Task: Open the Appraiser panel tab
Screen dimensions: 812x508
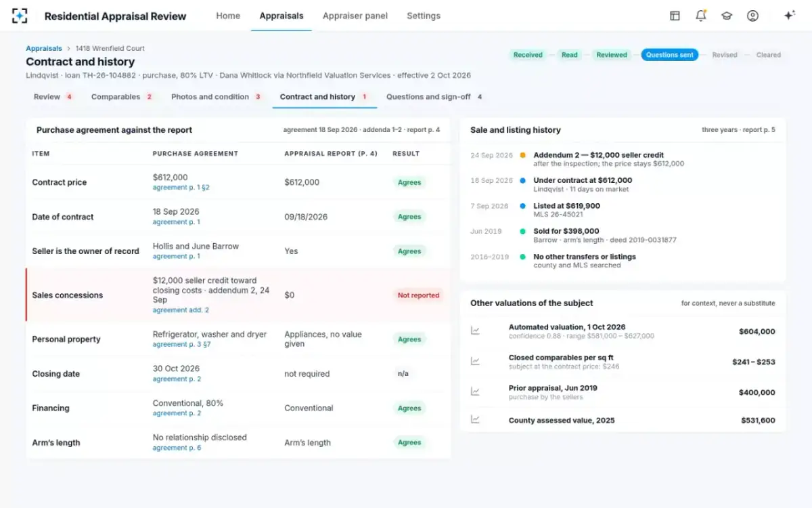Action: (x=355, y=16)
